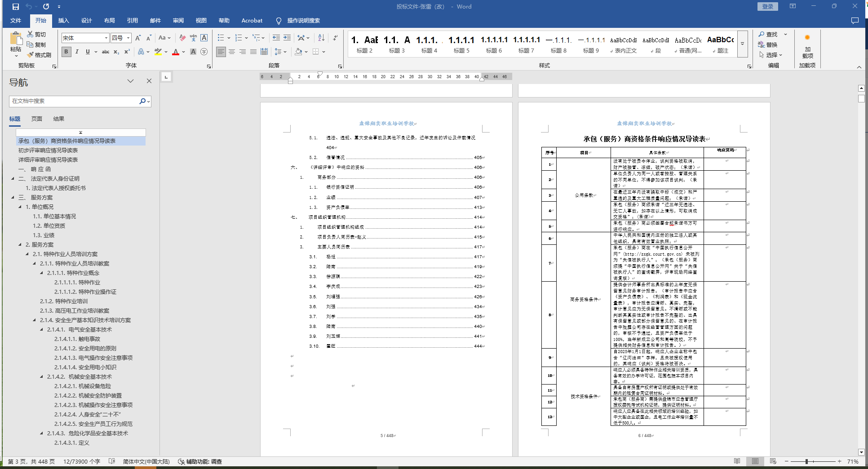Viewport: 868px width, 469px height.
Task: Click the 登录 sign-in button
Action: click(x=768, y=7)
